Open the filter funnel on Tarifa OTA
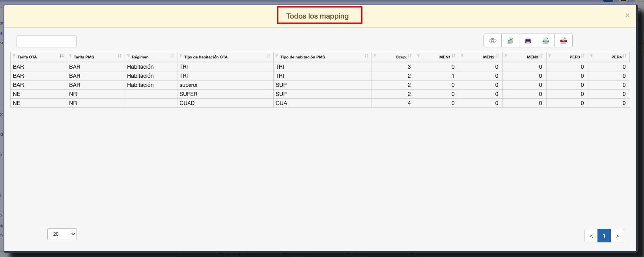This screenshot has width=644, height=257. click(14, 56)
